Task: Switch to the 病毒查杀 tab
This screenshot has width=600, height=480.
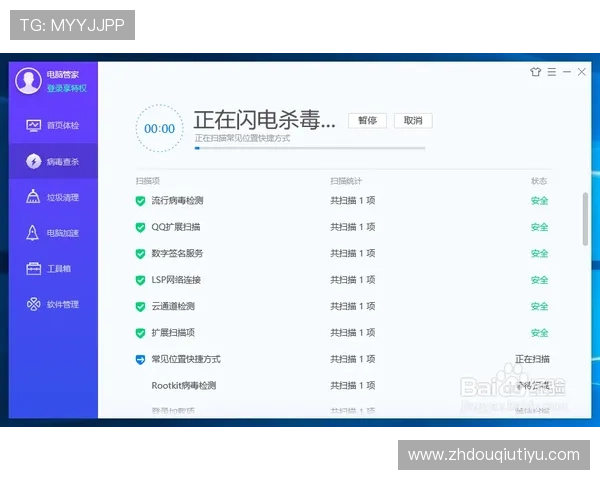Action: [53, 161]
